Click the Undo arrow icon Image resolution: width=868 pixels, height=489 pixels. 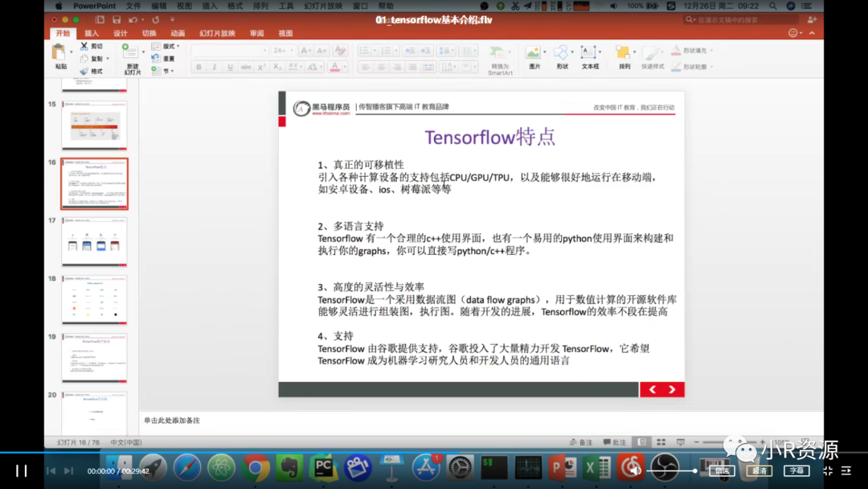click(133, 20)
